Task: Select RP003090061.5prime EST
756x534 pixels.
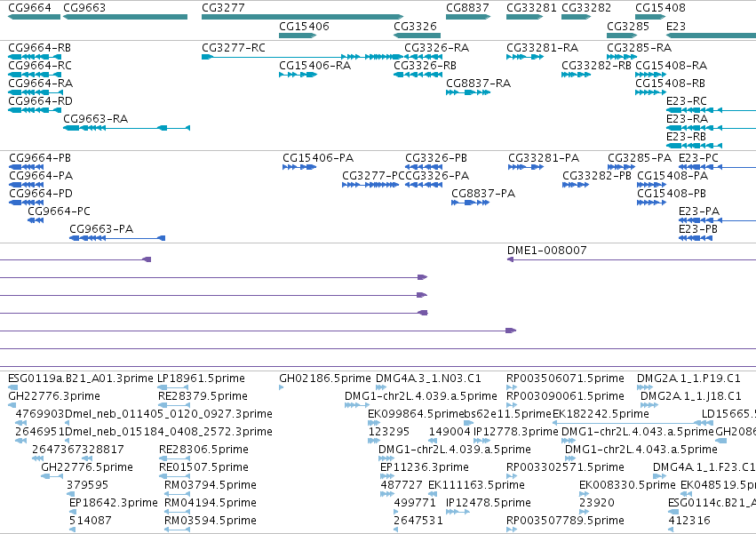Action: (x=565, y=396)
